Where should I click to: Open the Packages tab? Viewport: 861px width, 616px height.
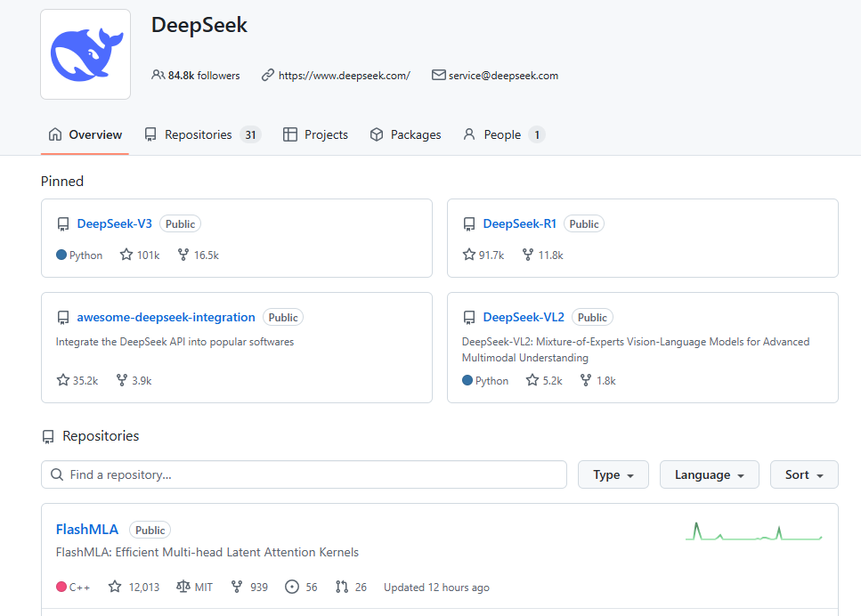[x=405, y=134]
